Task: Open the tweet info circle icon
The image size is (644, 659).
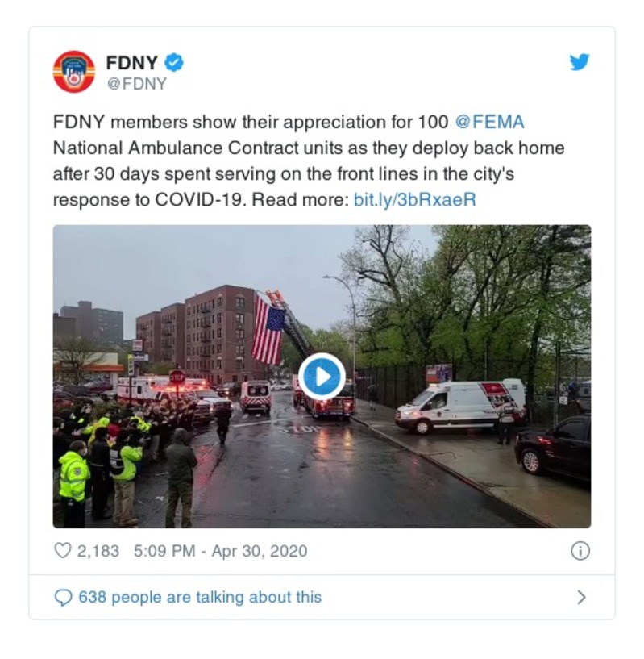Action: click(580, 551)
